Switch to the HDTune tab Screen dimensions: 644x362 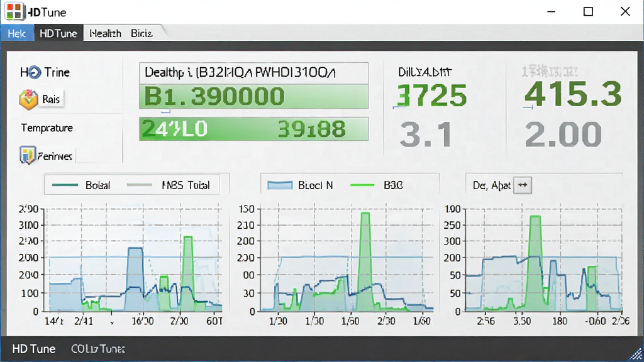(x=58, y=33)
